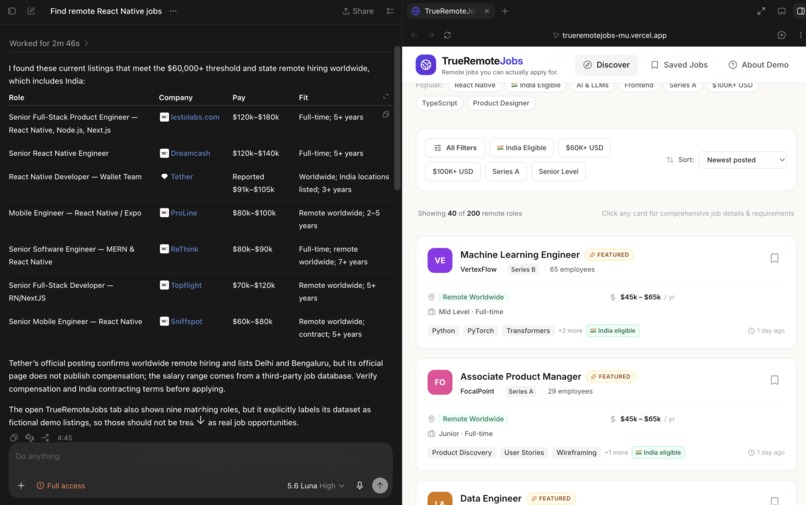The height and width of the screenshot is (505, 806).
Task: Close the TrueRemoteJobs browser tab
Action: pos(486,11)
